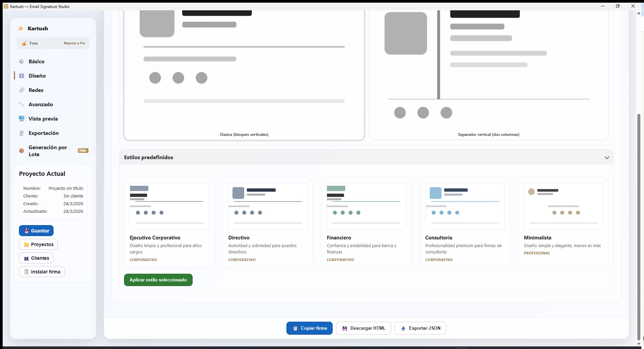This screenshot has height=349, width=644.
Task: Click the vertical scrollbar thumb
Action: coord(638,226)
